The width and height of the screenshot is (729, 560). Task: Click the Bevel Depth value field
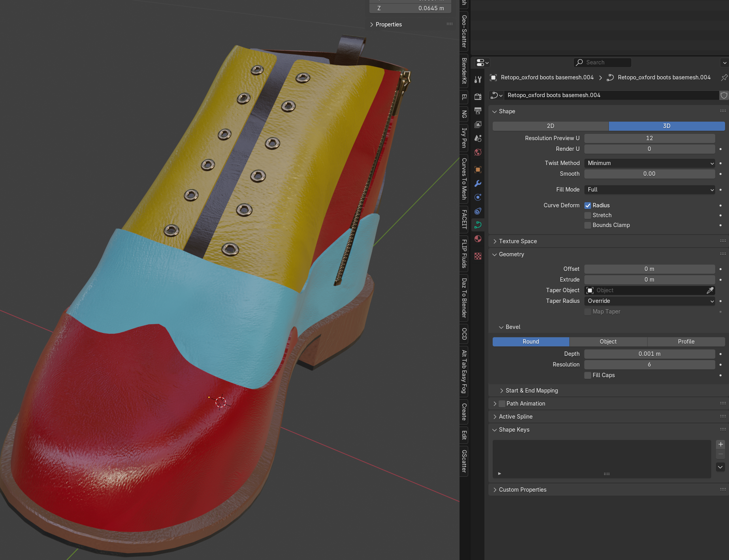649,354
